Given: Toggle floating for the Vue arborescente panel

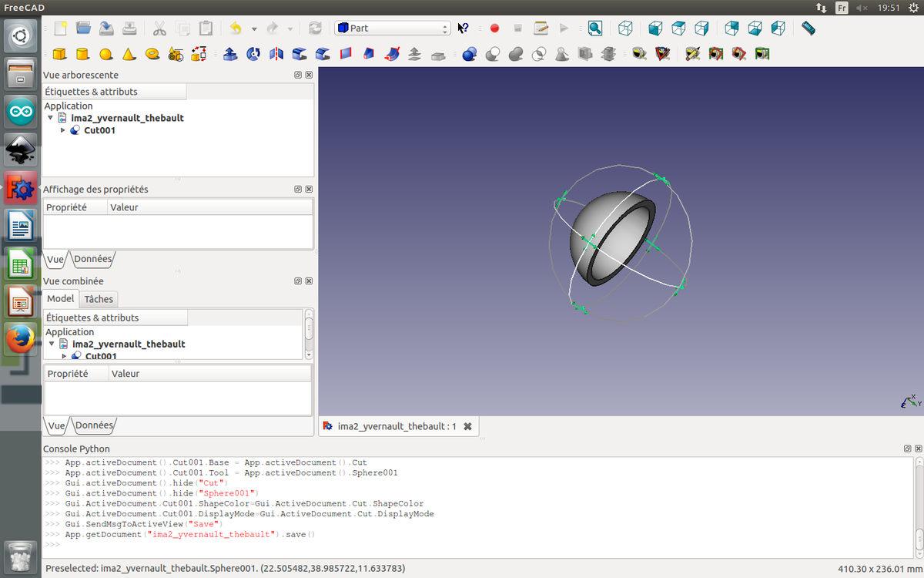Looking at the screenshot, I should pos(298,76).
